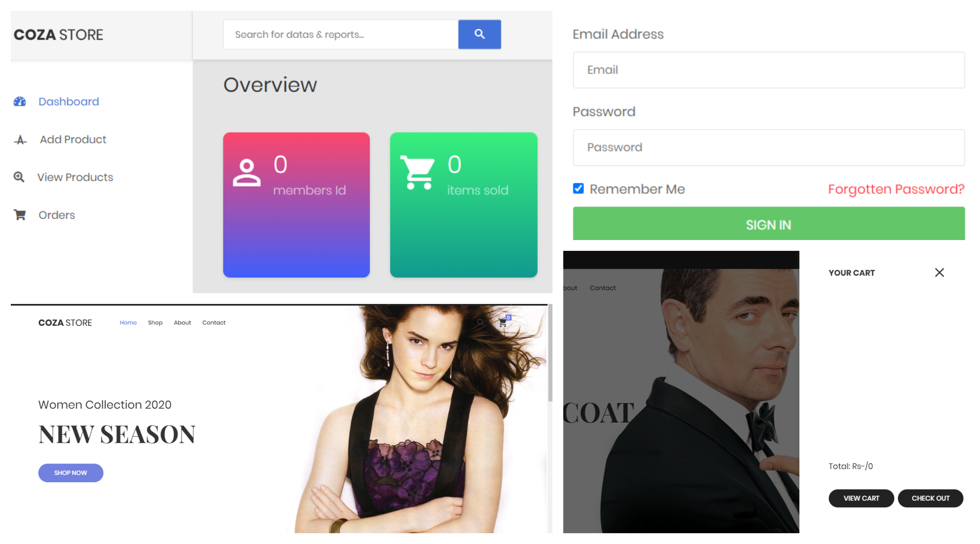Go to the Contact page
This screenshot has width=980, height=544.
[214, 322]
